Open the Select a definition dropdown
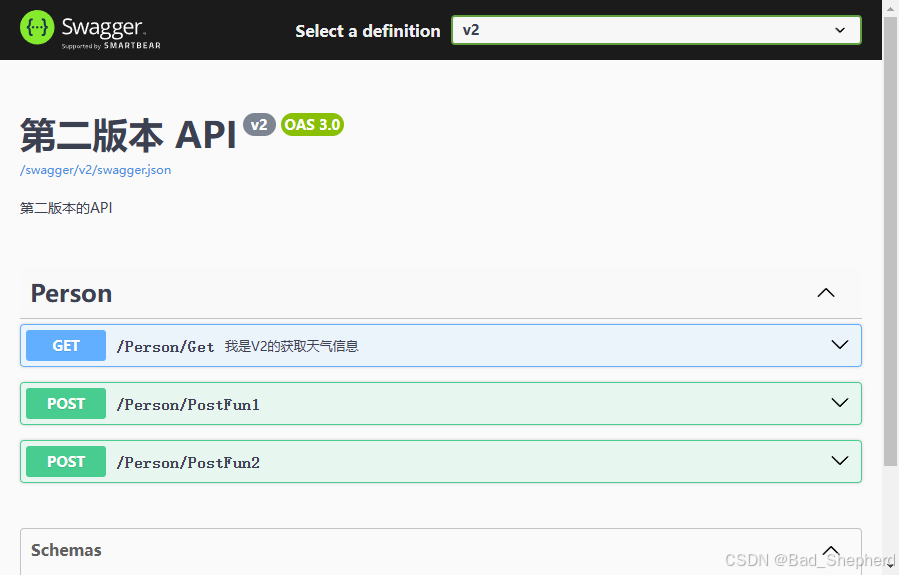Screen dimensions: 899x575 tap(656, 30)
